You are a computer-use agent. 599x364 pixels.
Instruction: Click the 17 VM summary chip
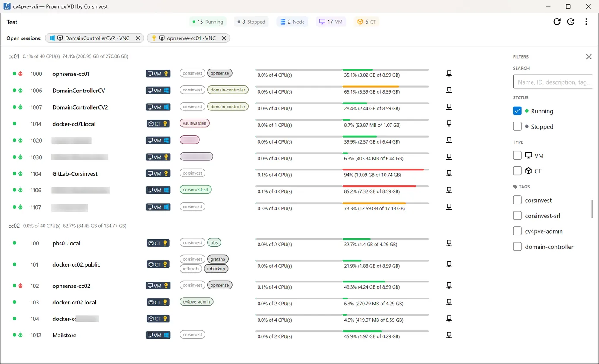click(331, 22)
